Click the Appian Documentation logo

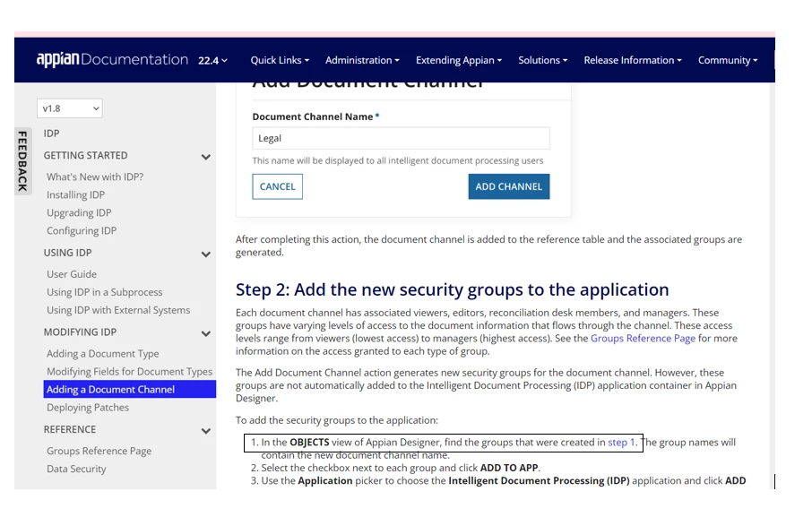112,59
